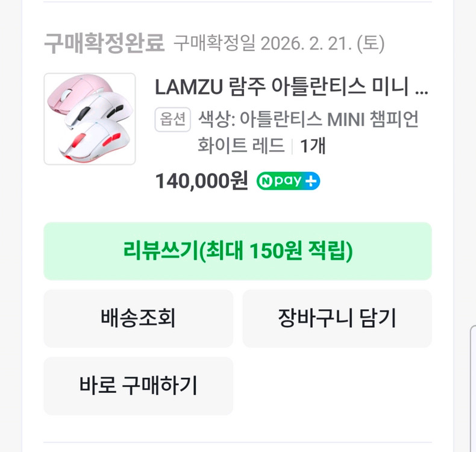The width and height of the screenshot is (476, 452).
Task: Click the 구매확정일 2026. 2. 21. date text
Action: tap(279, 43)
